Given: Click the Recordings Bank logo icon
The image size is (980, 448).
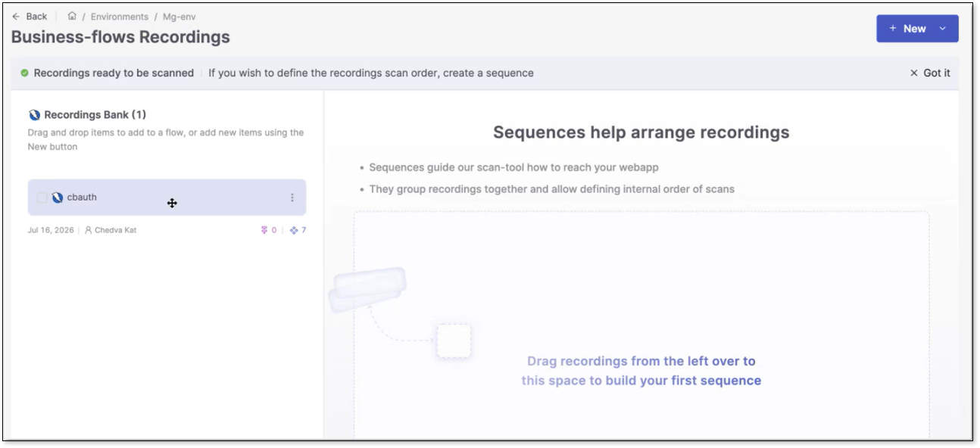Looking at the screenshot, I should (34, 115).
